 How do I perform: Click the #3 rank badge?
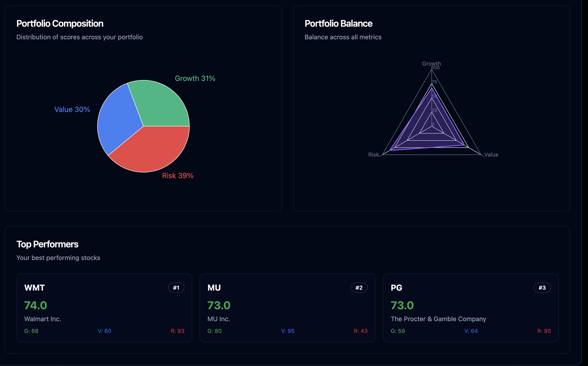542,288
